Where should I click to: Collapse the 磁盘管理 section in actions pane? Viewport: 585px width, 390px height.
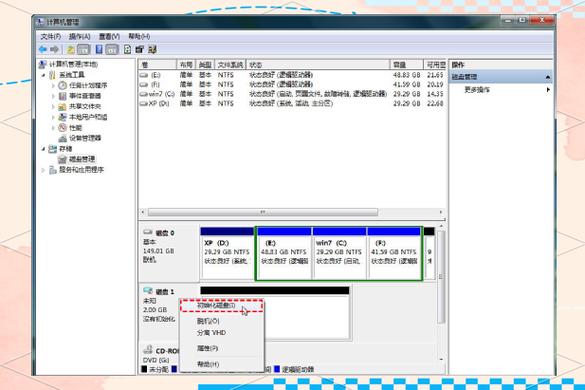[547, 77]
